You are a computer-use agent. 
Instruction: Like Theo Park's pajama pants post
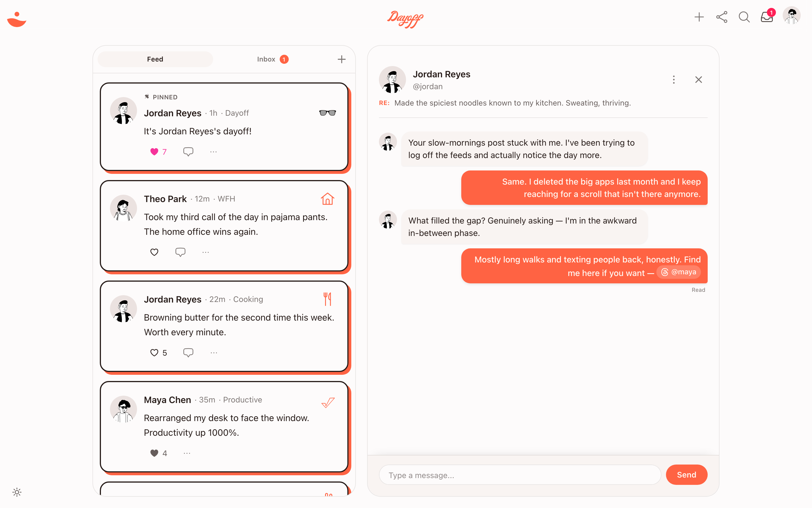pos(154,252)
